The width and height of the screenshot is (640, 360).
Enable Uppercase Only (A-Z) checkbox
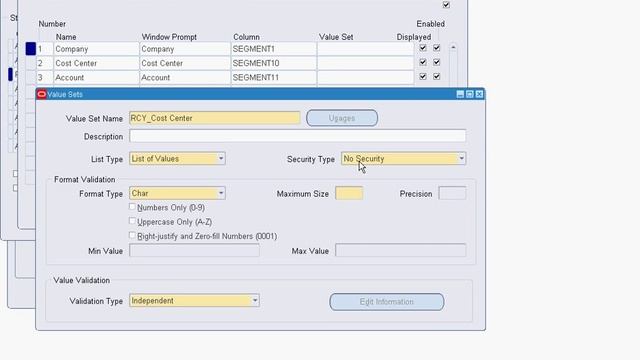(132, 221)
